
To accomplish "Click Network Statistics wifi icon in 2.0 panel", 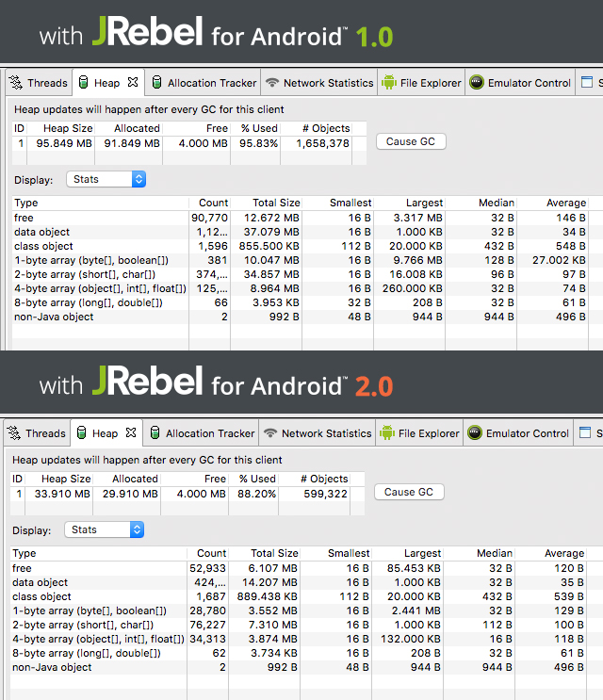I will [x=270, y=432].
